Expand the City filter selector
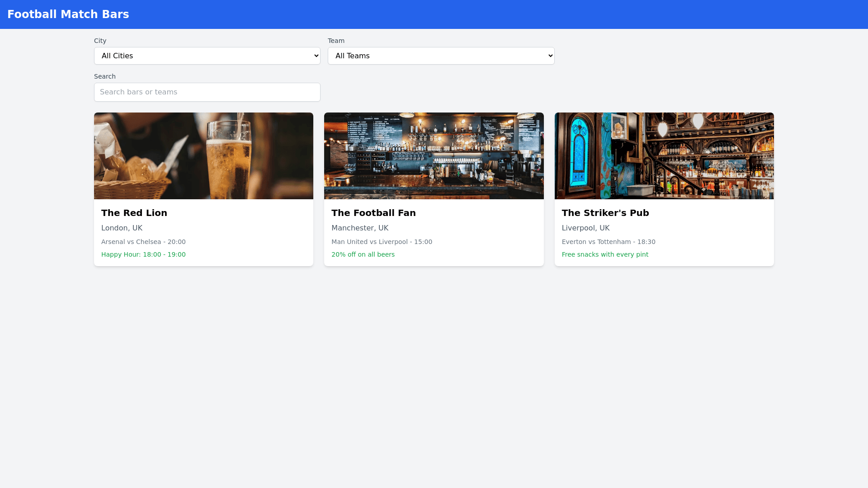Image resolution: width=868 pixels, height=488 pixels. 207,56
